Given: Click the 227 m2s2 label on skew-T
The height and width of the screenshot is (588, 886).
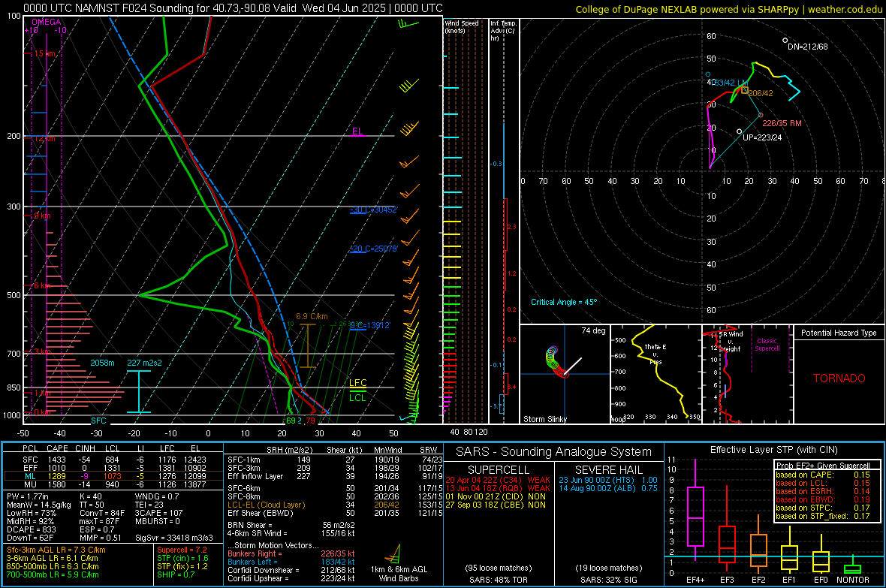Looking at the screenshot, I should (x=144, y=363).
